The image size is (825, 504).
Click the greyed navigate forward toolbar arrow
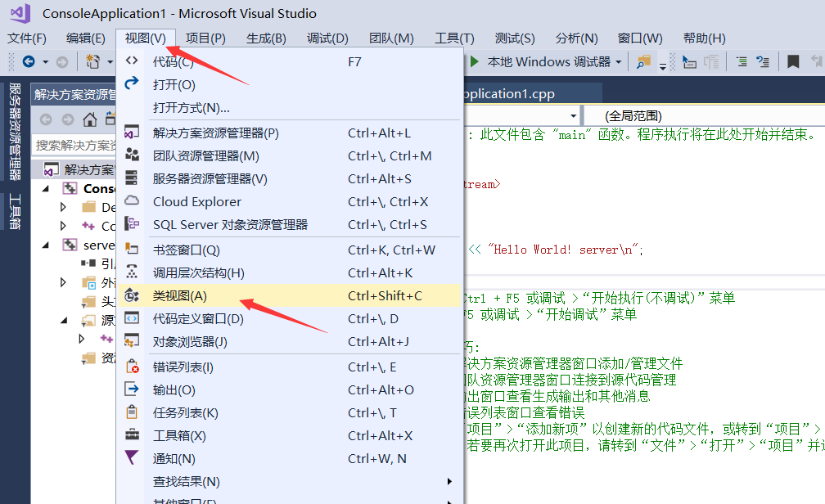coord(62,62)
